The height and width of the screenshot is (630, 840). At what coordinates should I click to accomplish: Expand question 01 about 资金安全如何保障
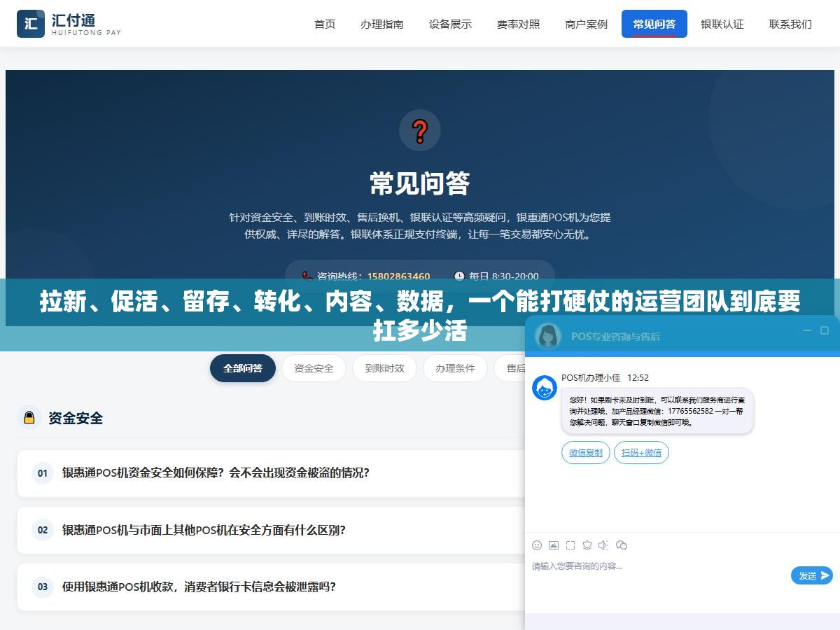[x=272, y=473]
